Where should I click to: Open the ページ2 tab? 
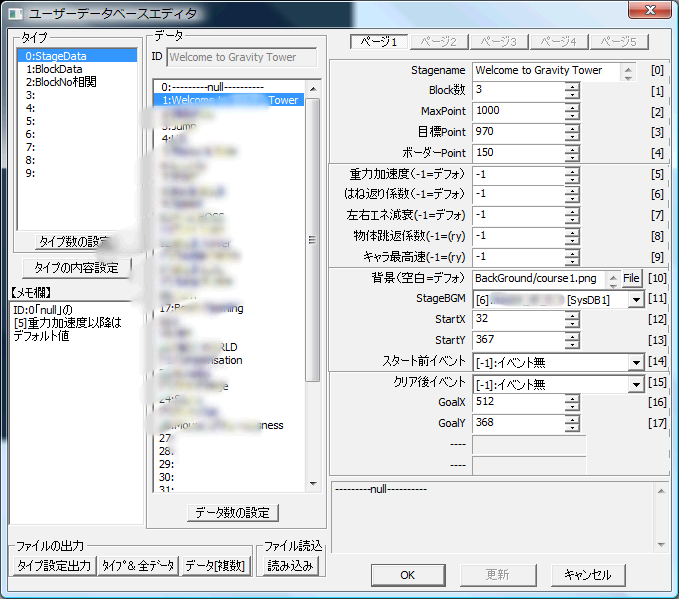point(439,42)
